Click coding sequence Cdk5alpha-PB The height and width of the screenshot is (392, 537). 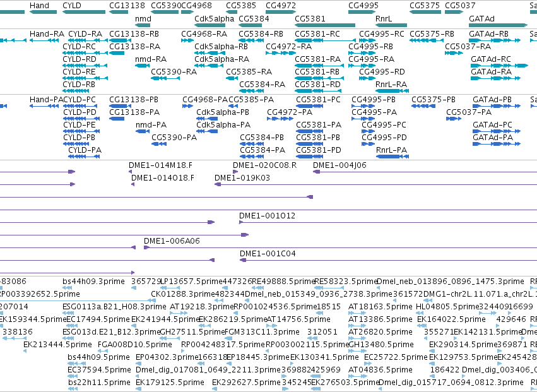click(207, 119)
